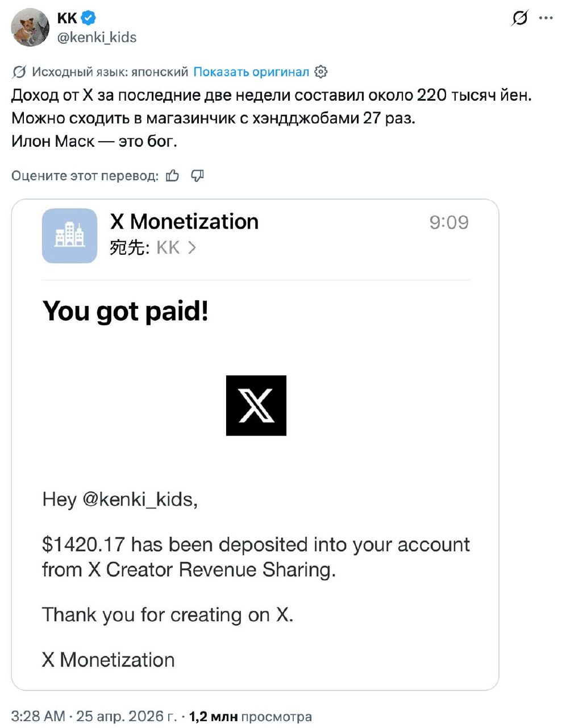Click the X Monetization building avatar icon
The width and height of the screenshot is (562, 728).
(x=69, y=235)
